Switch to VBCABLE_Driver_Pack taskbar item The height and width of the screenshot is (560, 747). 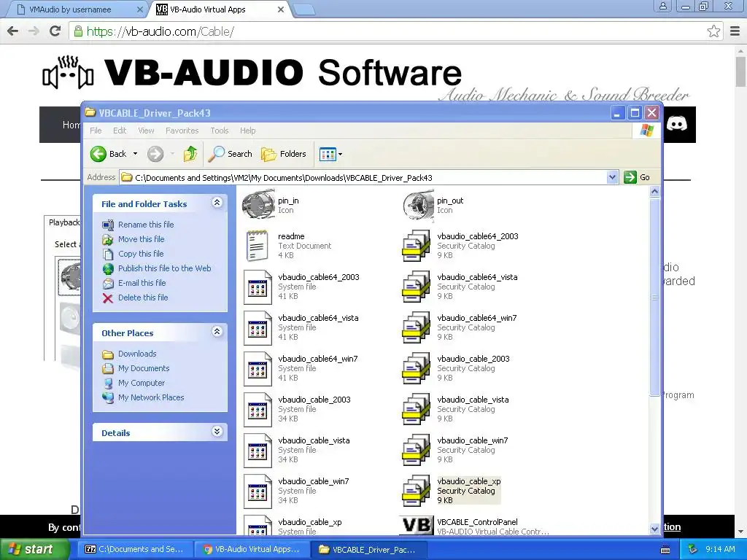(x=368, y=549)
